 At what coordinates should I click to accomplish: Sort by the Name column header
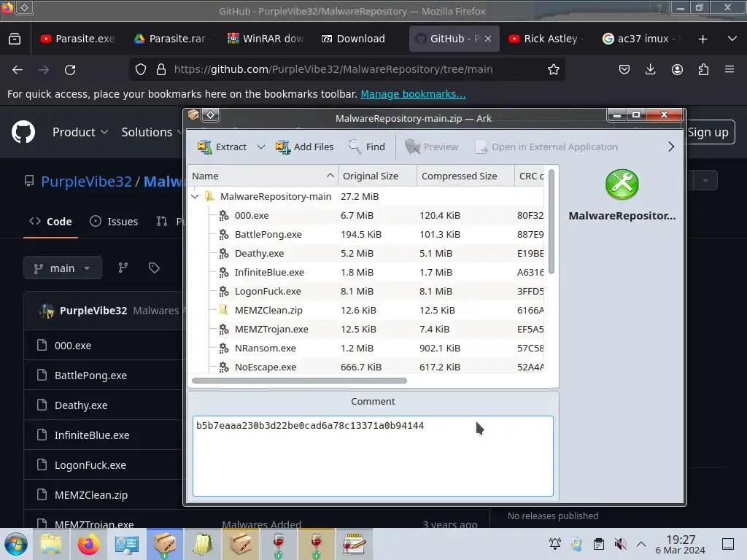[263, 176]
